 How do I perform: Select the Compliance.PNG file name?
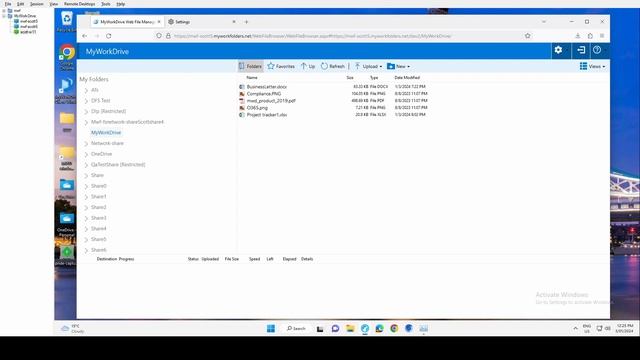(264, 94)
